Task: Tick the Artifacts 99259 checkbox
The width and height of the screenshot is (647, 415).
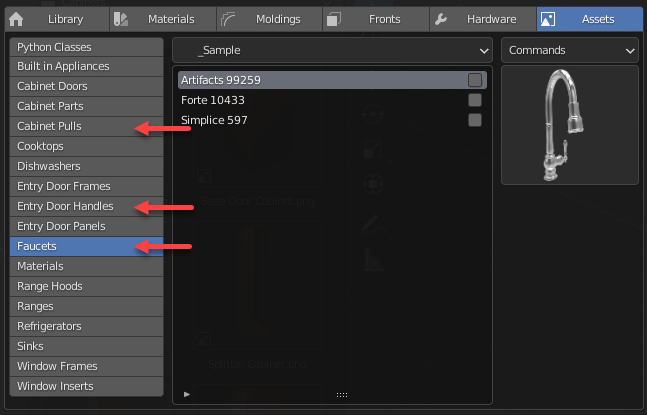Action: pyautogui.click(x=475, y=80)
